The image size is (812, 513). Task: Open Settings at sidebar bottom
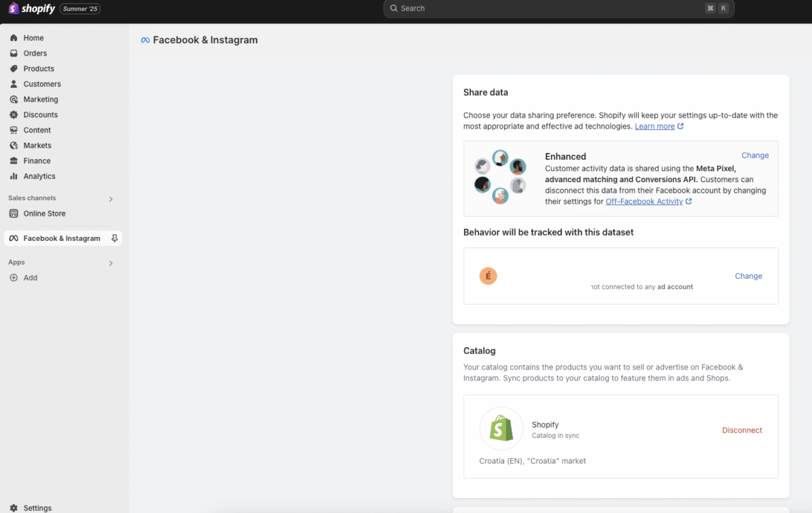pos(37,508)
